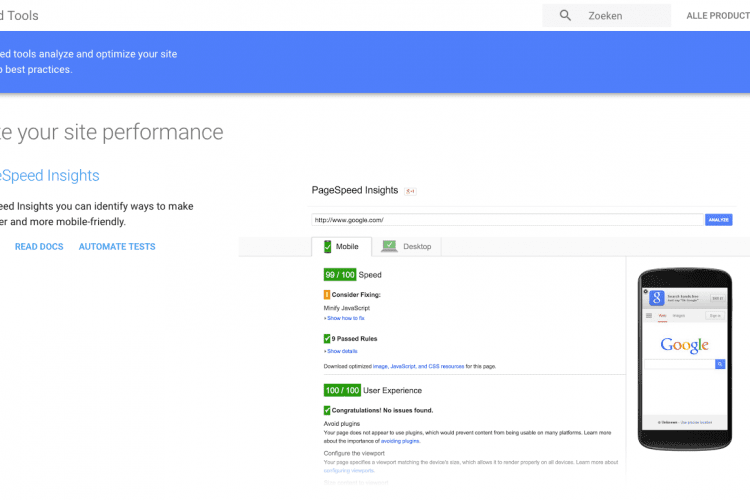This screenshot has height=500, width=750.
Task: Click the green checkmark beside 9 Passed Rules
Action: (327, 339)
